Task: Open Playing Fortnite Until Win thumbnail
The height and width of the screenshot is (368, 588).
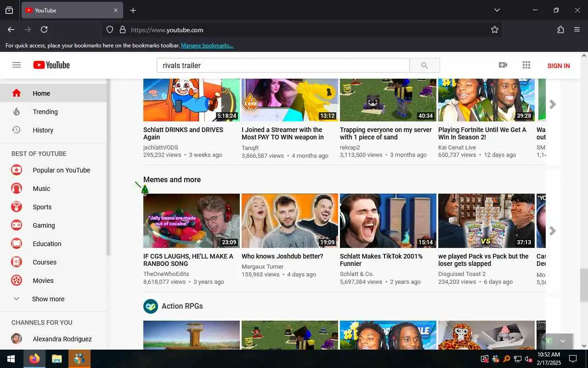Action: point(486,100)
